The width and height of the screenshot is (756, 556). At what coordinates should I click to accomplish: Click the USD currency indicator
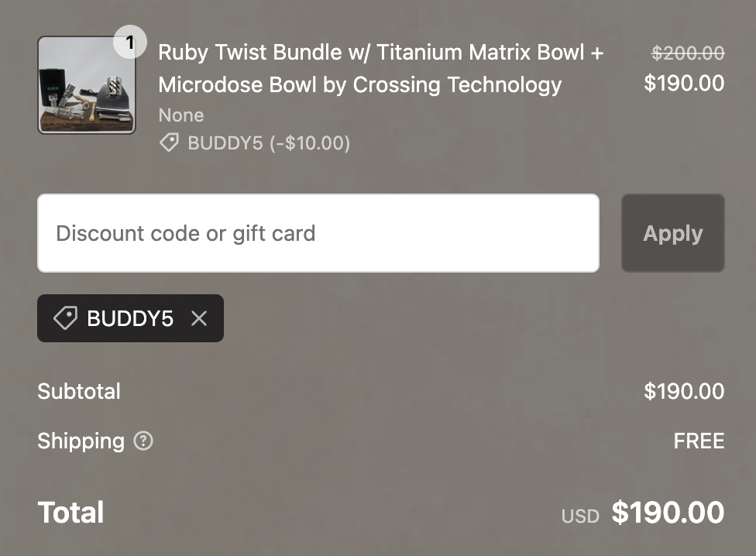coord(580,516)
